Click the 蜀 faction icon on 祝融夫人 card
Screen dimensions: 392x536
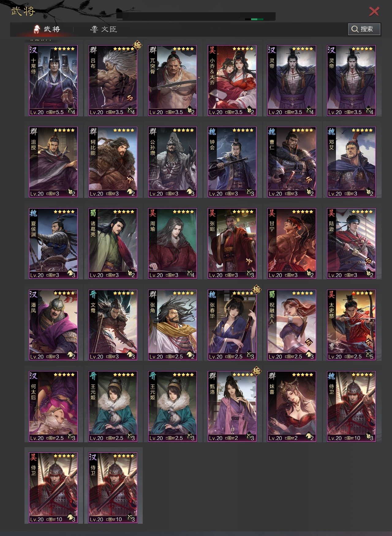[272, 295]
